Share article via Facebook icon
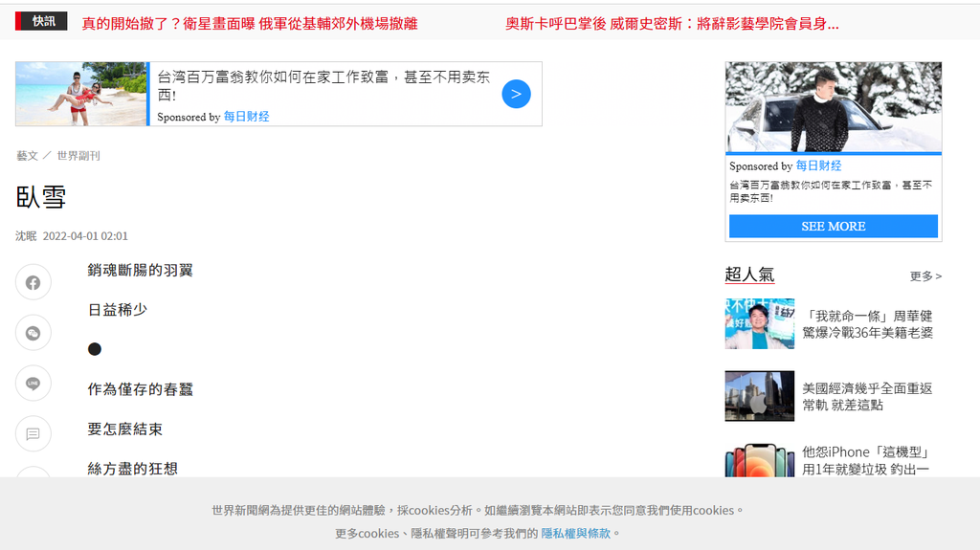 (33, 282)
